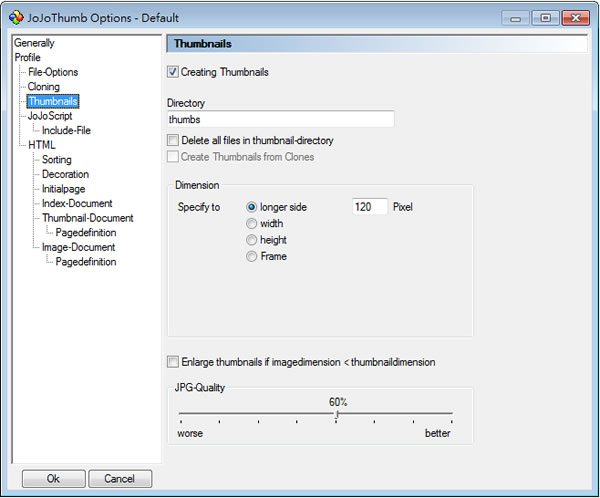Open Index-Document settings
This screenshot has width=600, height=498.
click(77, 203)
